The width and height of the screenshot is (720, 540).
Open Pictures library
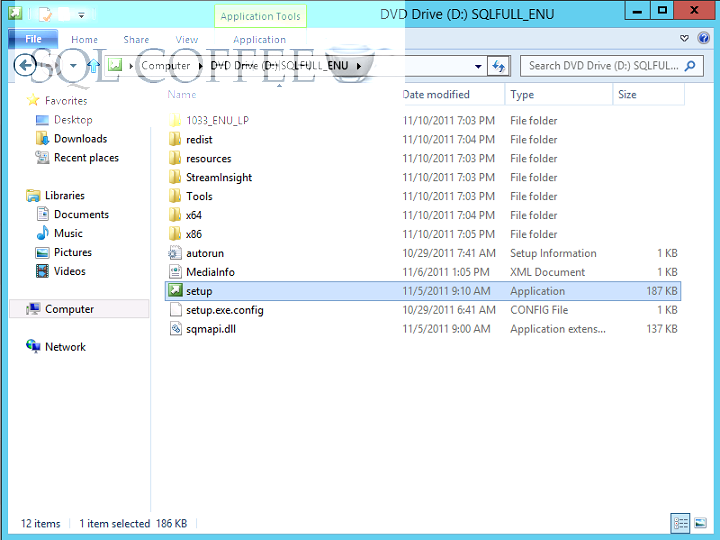[x=73, y=252]
